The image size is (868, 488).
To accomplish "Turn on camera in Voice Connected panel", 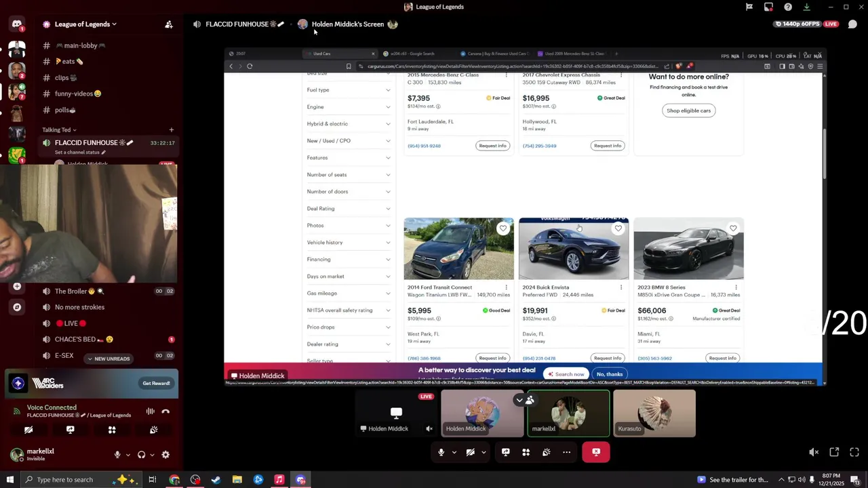I will tap(28, 430).
